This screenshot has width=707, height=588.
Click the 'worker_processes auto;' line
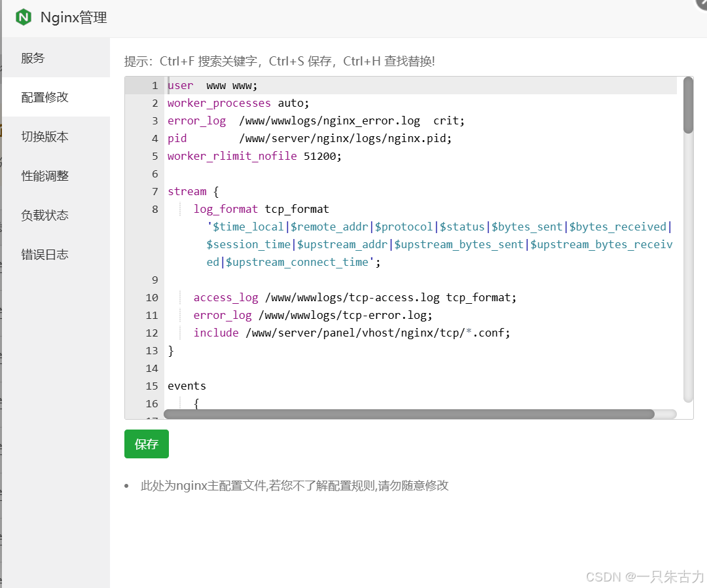(x=238, y=103)
